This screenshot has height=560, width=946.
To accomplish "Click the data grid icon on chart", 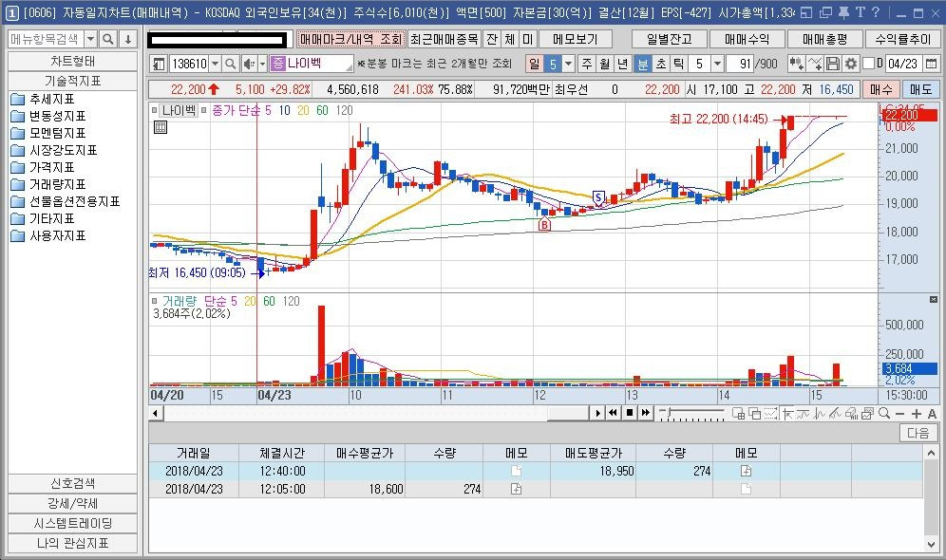I will tap(161, 127).
